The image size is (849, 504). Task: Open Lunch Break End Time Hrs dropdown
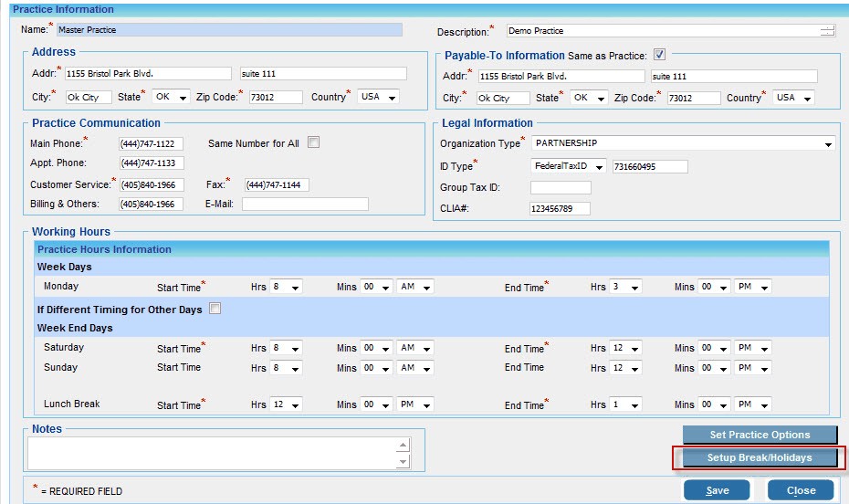tap(625, 404)
